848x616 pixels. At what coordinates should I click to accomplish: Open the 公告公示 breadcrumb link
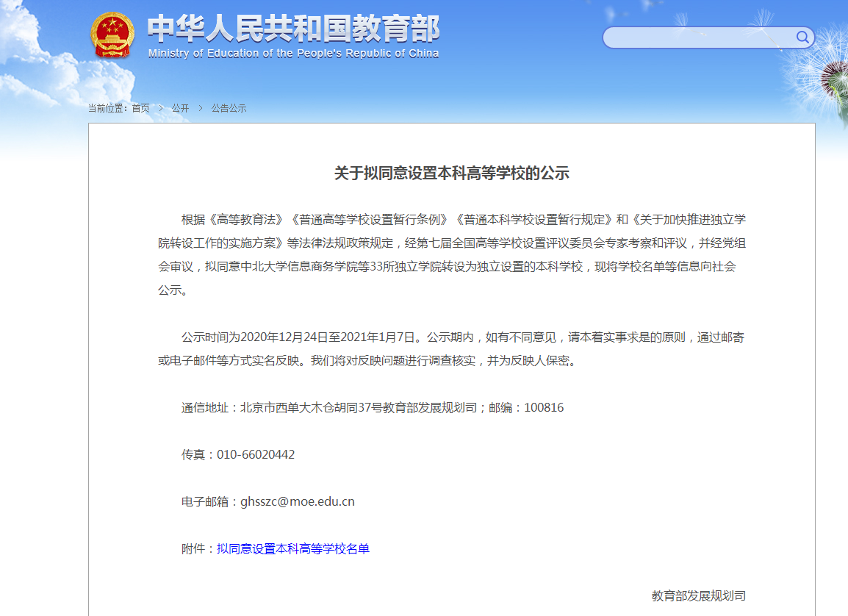[229, 108]
